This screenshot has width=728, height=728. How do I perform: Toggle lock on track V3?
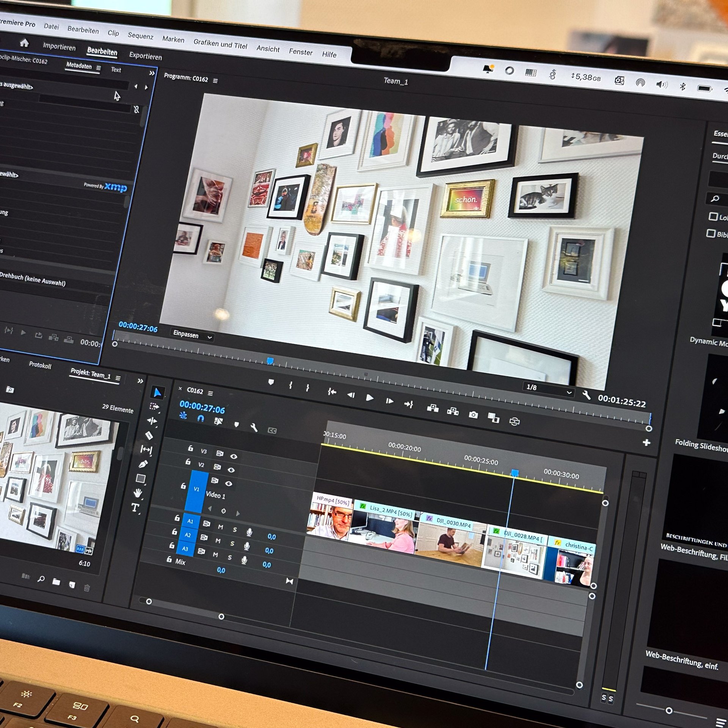tap(190, 448)
